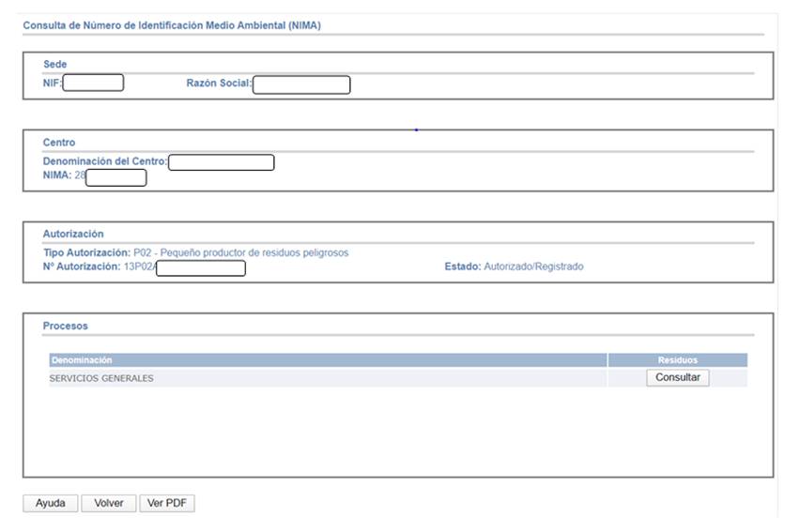The height and width of the screenshot is (532, 799).
Task: Click the NIF field box
Action: coord(93,83)
